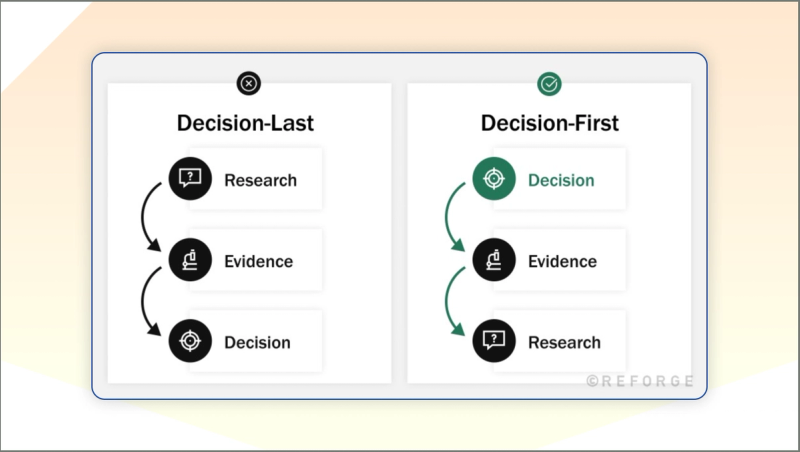Click the Research label in the Decision-First panel
Image resolution: width=800 pixels, height=452 pixels.
click(x=564, y=342)
